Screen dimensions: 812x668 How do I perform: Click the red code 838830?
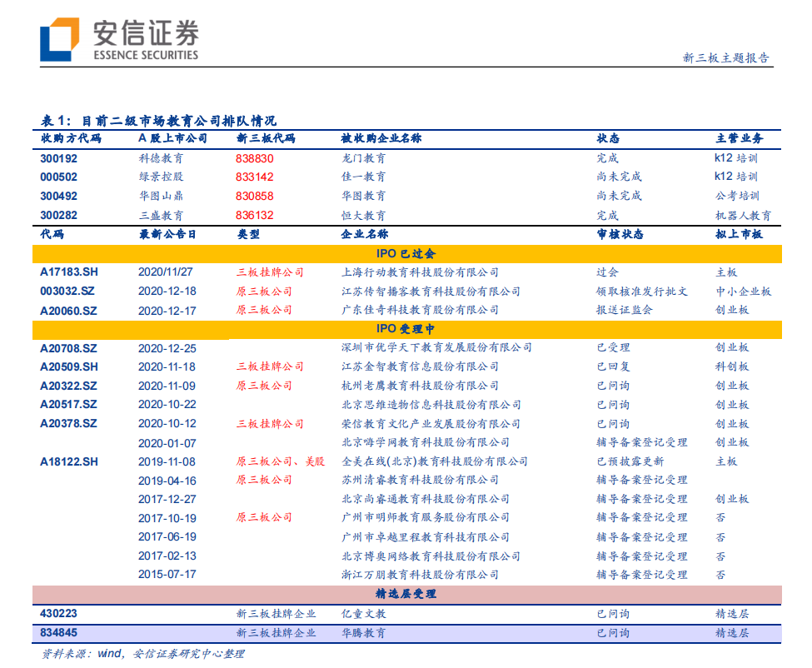[254, 158]
